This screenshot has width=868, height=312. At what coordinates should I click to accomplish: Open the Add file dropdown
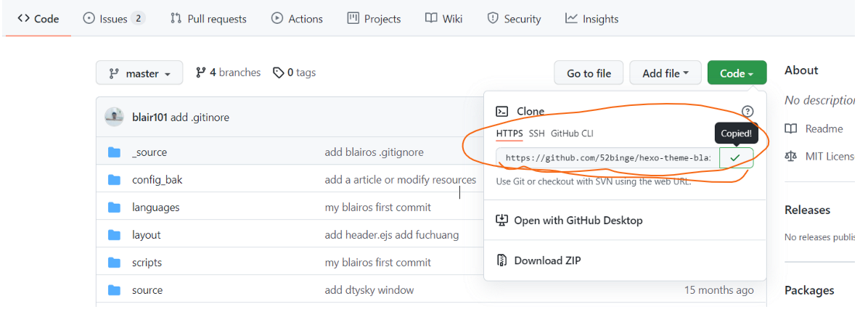point(666,73)
